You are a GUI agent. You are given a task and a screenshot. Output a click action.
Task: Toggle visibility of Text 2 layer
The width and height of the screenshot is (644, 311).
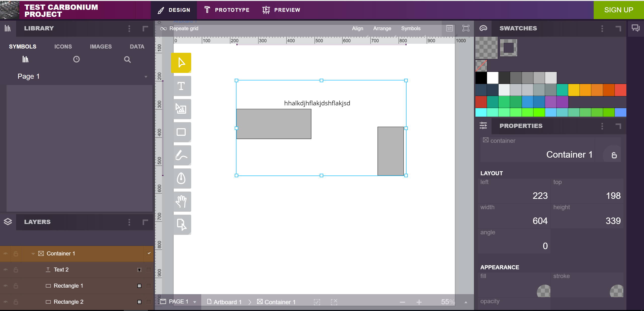6,270
